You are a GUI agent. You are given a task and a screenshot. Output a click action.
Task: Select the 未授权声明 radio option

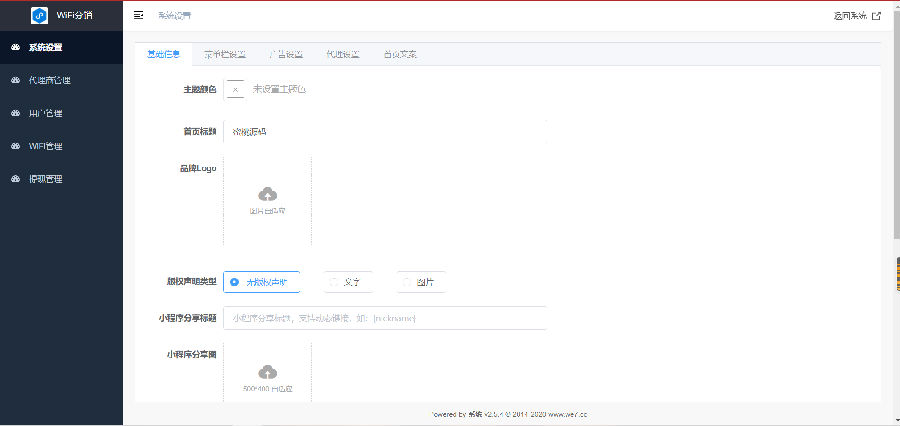[x=261, y=282]
